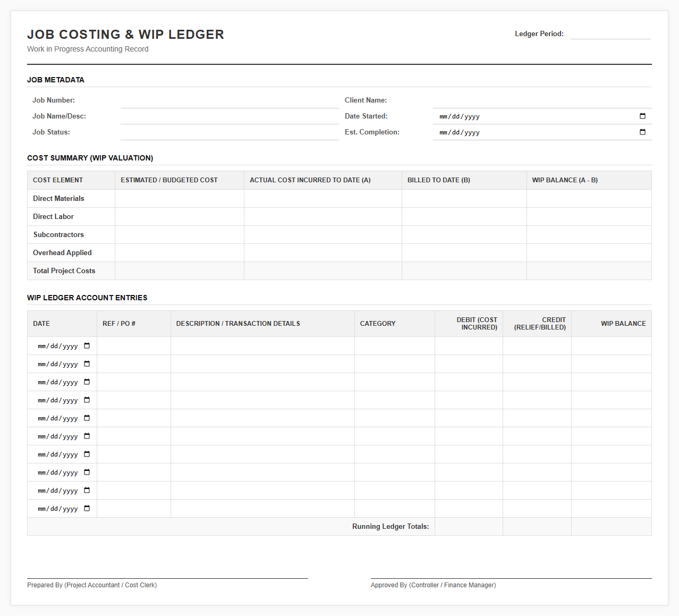Focus the Client Name field
This screenshot has width=679, height=616.
tap(542, 100)
